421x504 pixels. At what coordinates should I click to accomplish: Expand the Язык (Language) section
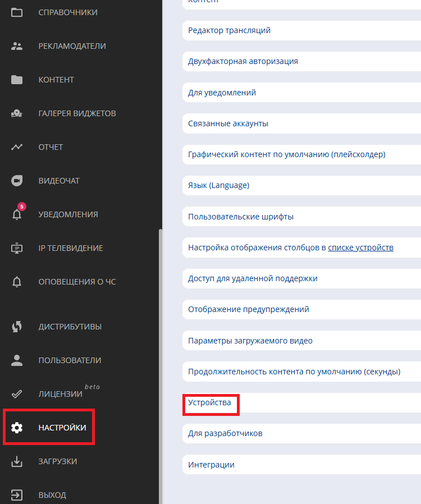(x=218, y=185)
